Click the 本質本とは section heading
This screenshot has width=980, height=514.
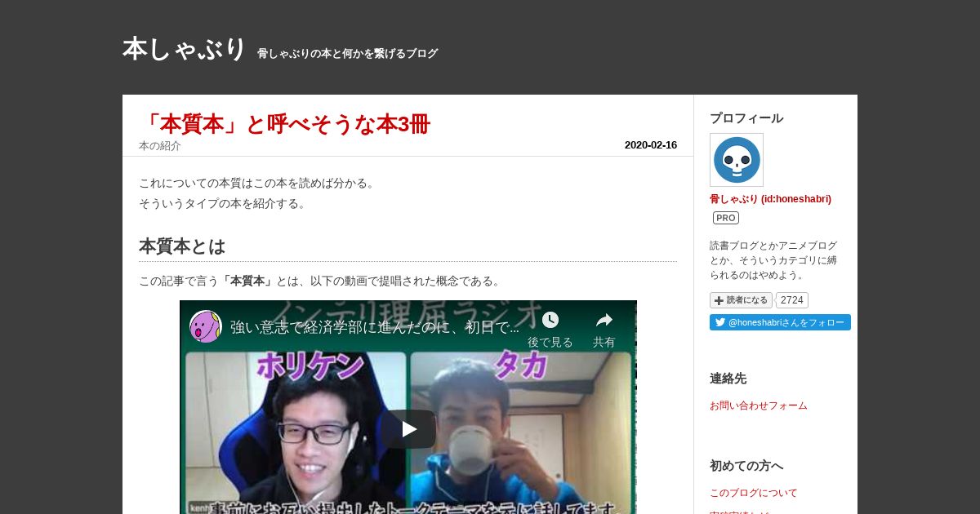(x=182, y=246)
